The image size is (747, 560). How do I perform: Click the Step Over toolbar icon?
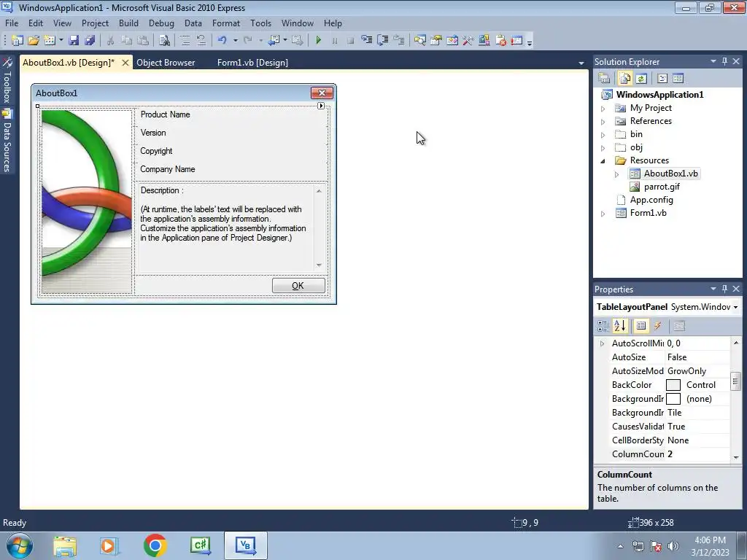coord(382,41)
